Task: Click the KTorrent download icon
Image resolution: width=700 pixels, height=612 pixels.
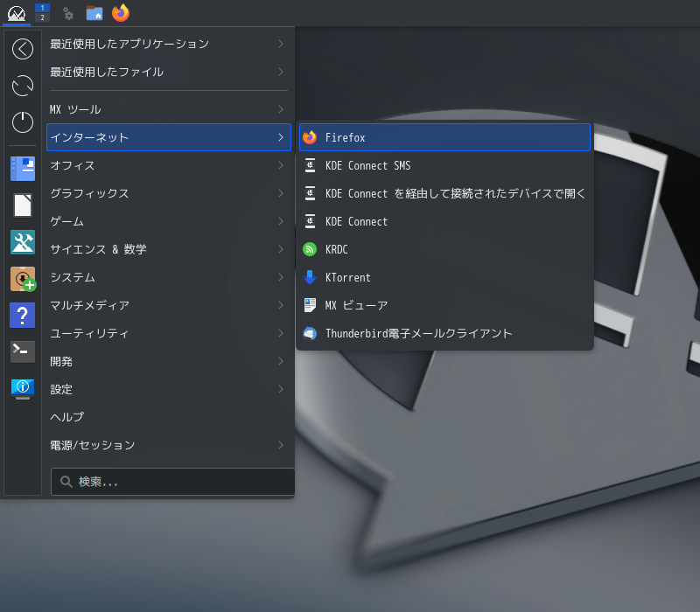Action: 310,277
